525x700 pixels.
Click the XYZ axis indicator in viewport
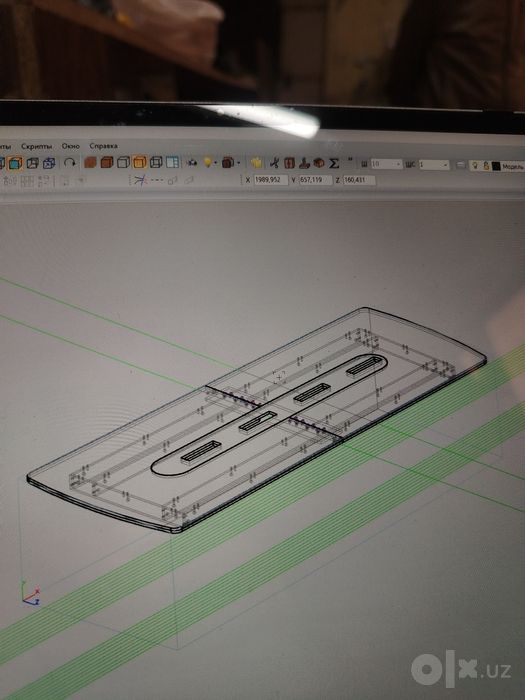[x=30, y=595]
